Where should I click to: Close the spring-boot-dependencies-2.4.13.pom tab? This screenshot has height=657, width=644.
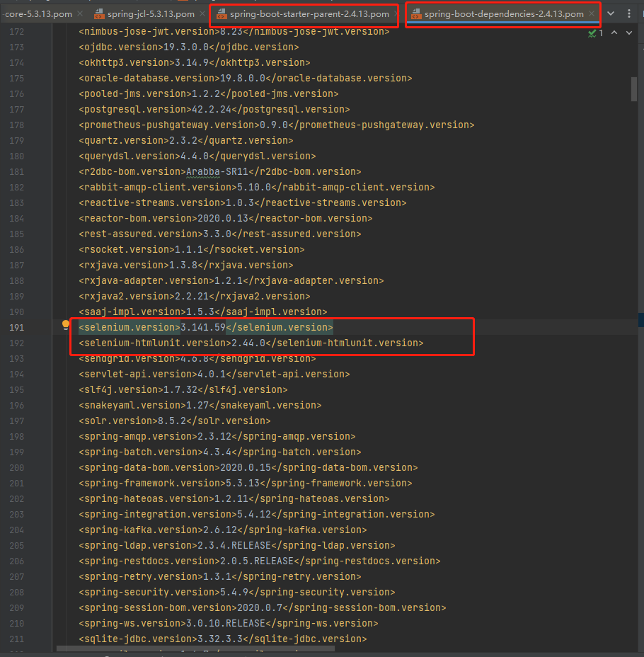pos(591,14)
